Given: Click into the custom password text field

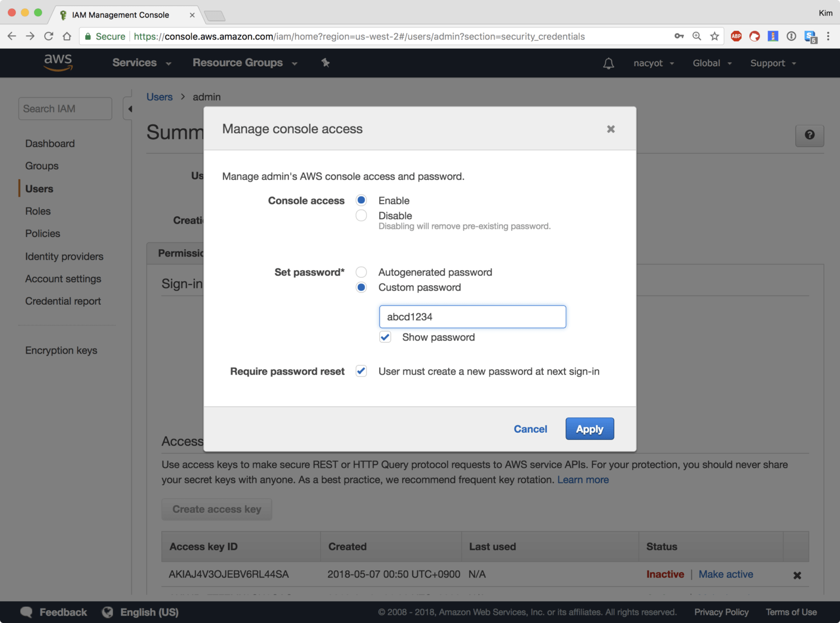Looking at the screenshot, I should [x=472, y=317].
